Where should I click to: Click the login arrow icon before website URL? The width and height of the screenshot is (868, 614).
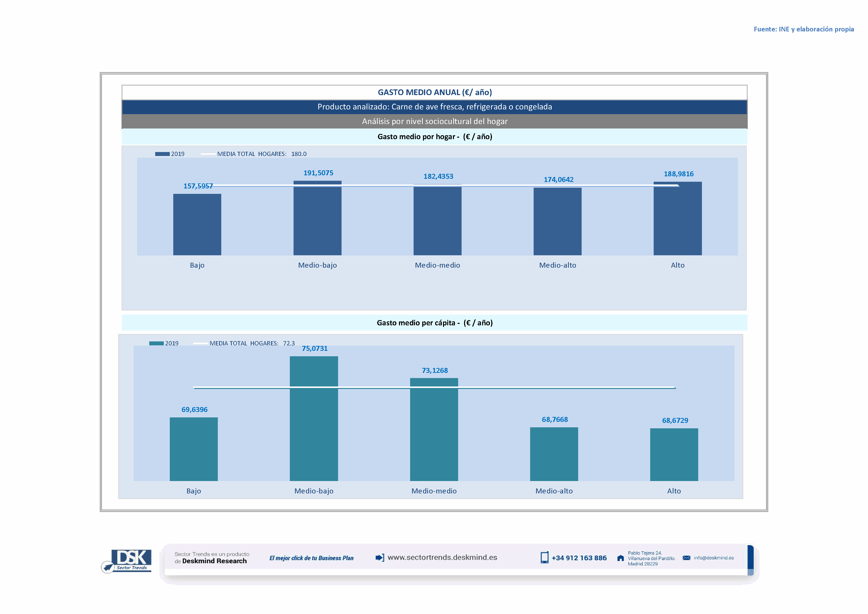click(x=380, y=557)
